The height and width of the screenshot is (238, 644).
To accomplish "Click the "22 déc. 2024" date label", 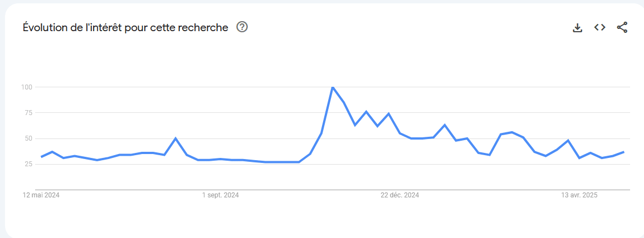I will [x=400, y=195].
